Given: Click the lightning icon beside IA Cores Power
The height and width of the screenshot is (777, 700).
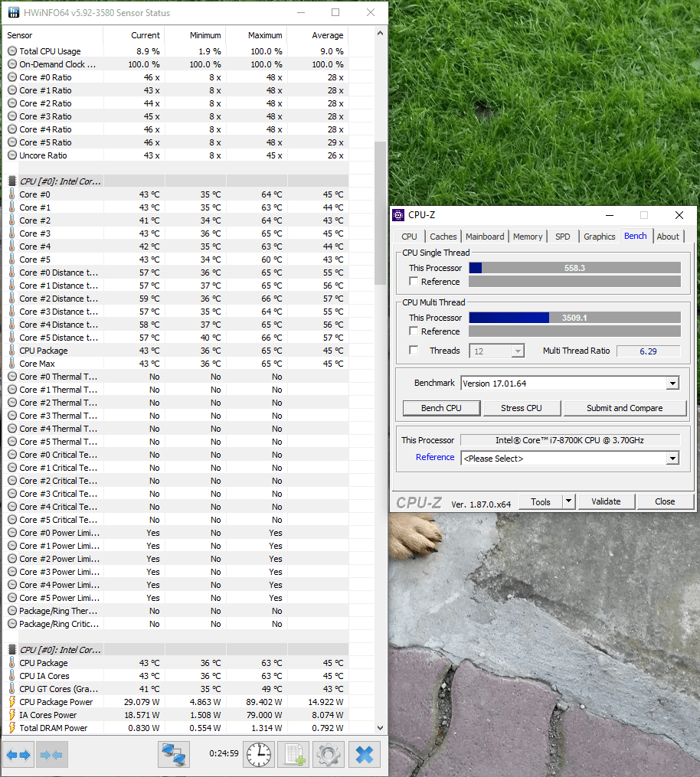Looking at the screenshot, I should tap(12, 714).
